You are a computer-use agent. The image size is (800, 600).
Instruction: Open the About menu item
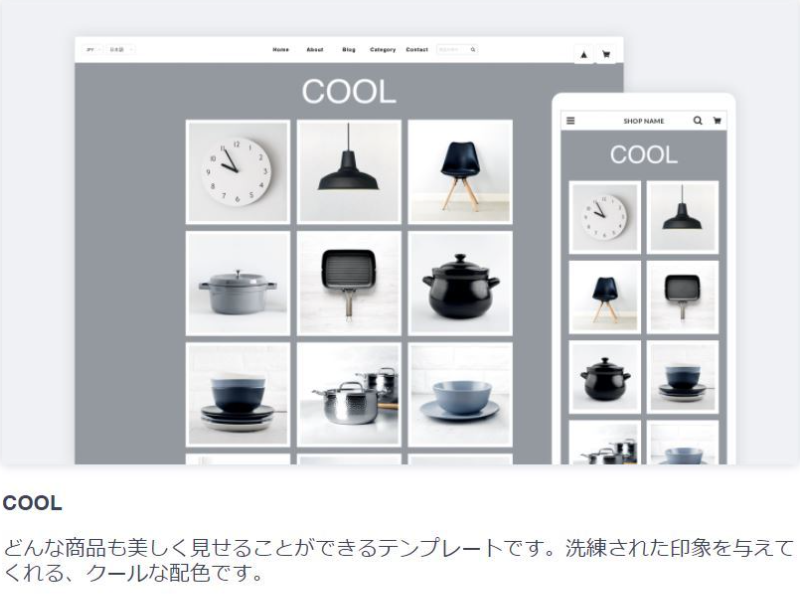pyautogui.click(x=315, y=49)
